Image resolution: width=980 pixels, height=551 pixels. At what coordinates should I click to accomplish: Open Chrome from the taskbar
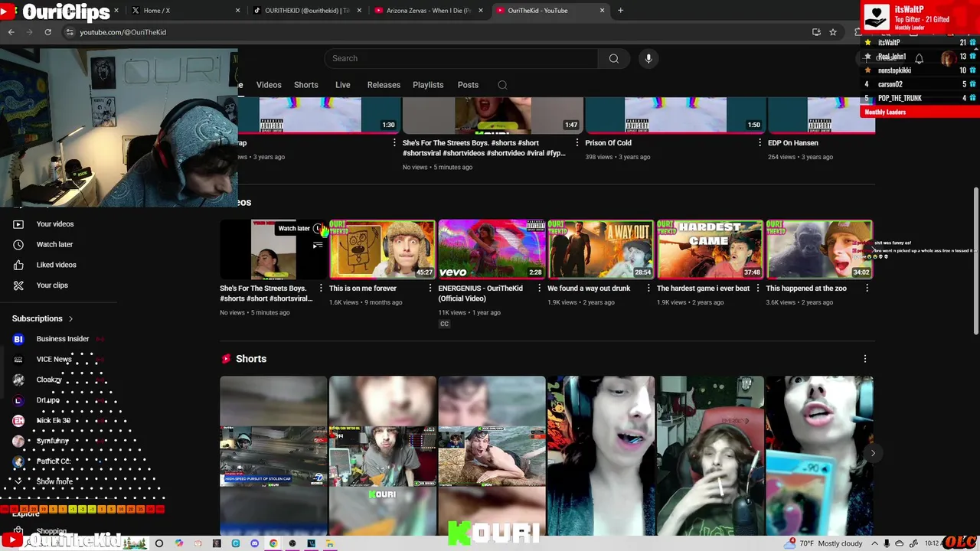273,543
